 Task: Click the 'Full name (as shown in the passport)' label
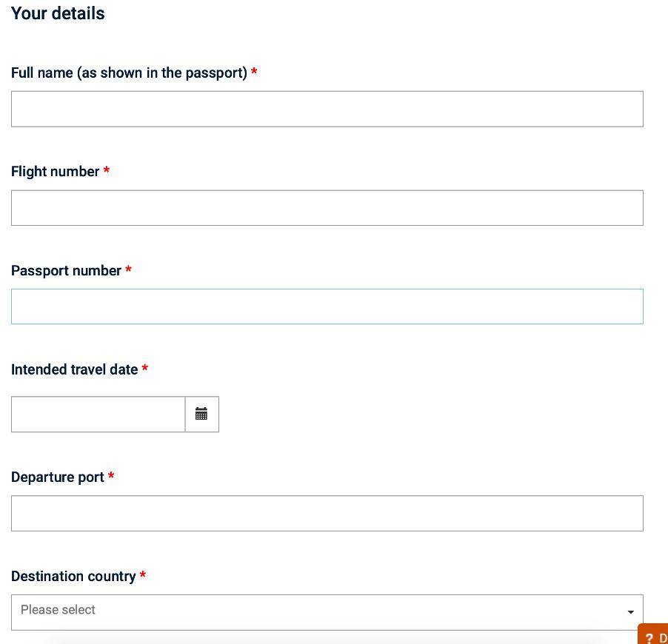[x=129, y=73]
